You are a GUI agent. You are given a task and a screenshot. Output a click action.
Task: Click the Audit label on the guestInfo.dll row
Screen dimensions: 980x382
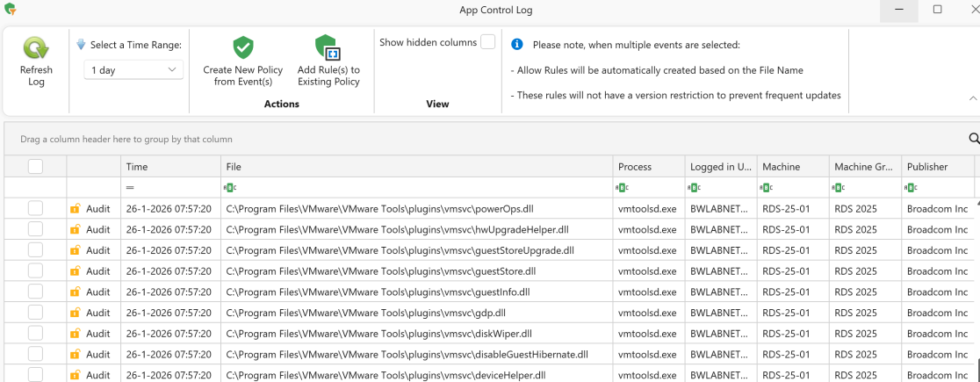pyautogui.click(x=98, y=292)
